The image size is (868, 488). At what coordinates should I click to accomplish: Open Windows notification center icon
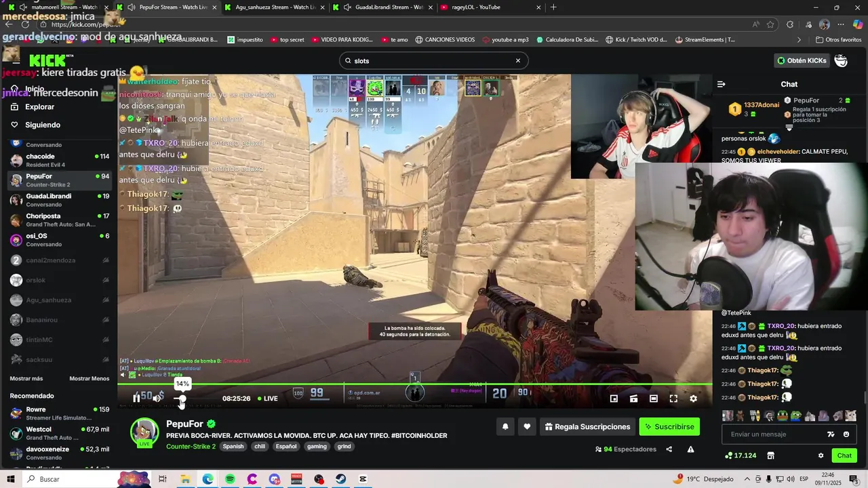pos(853,479)
